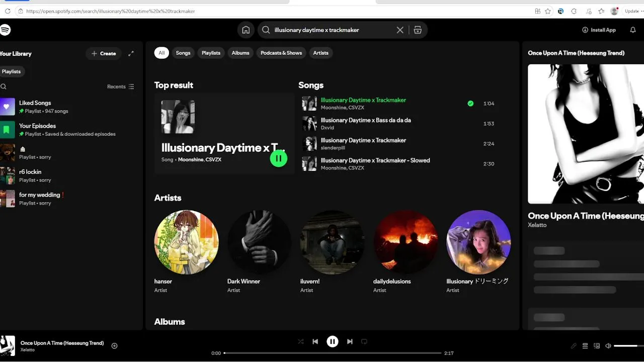Open artist hanser

pyautogui.click(x=186, y=251)
